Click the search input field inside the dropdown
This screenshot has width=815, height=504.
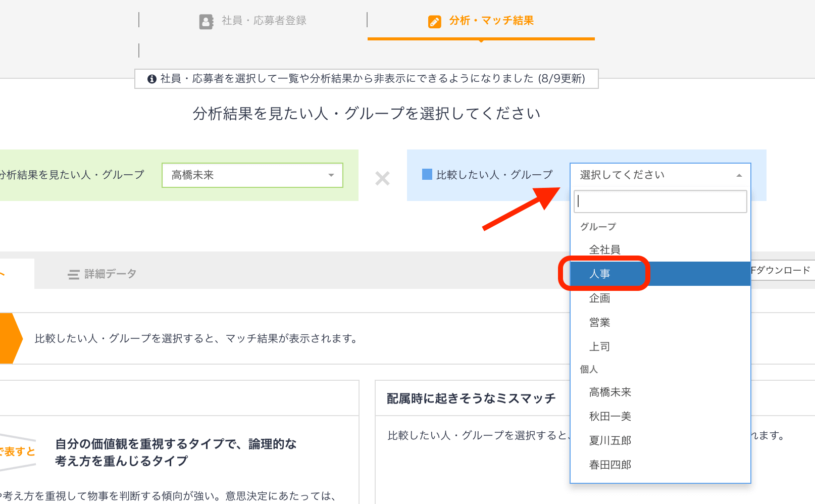(x=660, y=201)
